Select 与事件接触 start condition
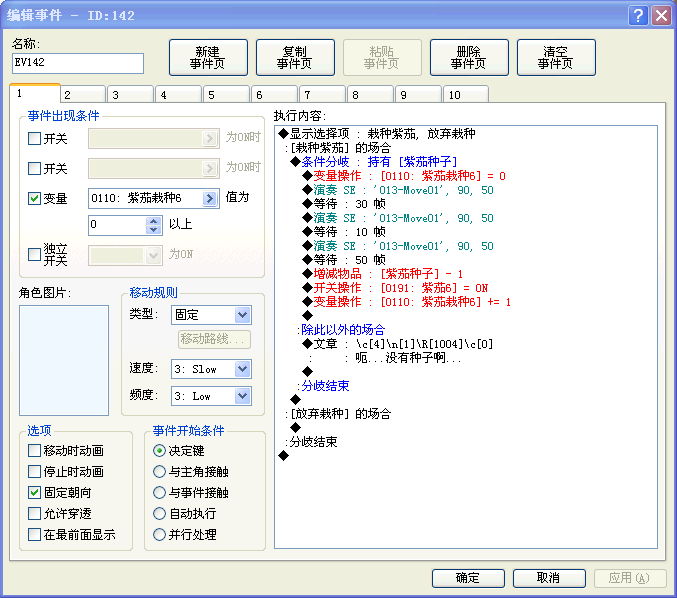Screen dimensions: 677x598 tap(159, 492)
